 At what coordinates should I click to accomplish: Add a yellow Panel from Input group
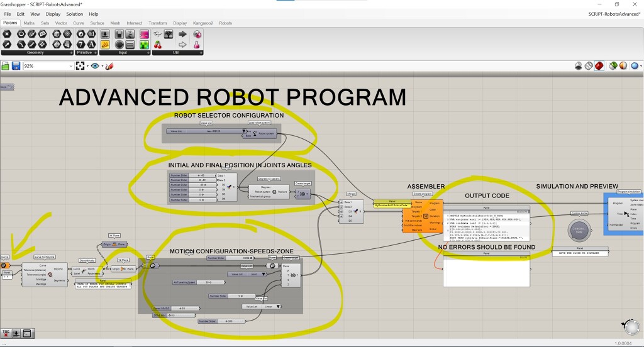105,45
